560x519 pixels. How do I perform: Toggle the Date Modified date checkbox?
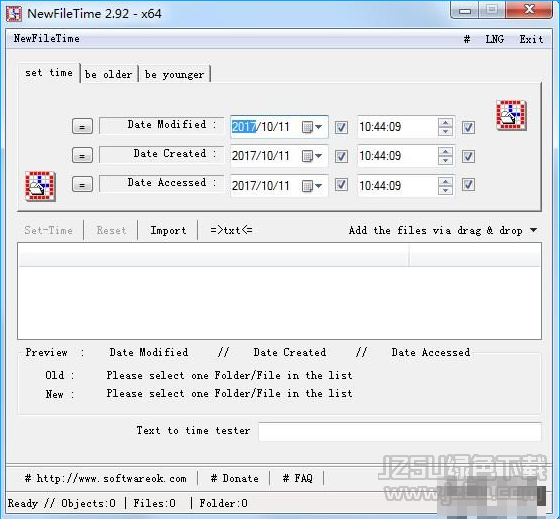tap(341, 127)
